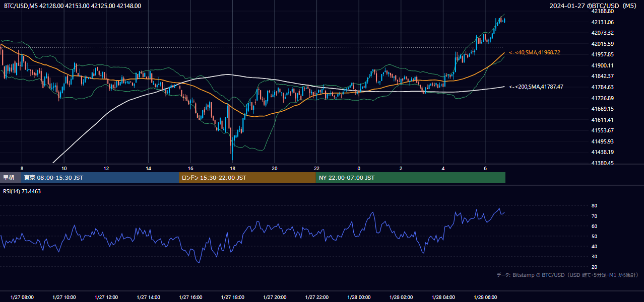644x302 pixels.
Task: Click the bottom date label 1/27 14:00
Action: 148,297
